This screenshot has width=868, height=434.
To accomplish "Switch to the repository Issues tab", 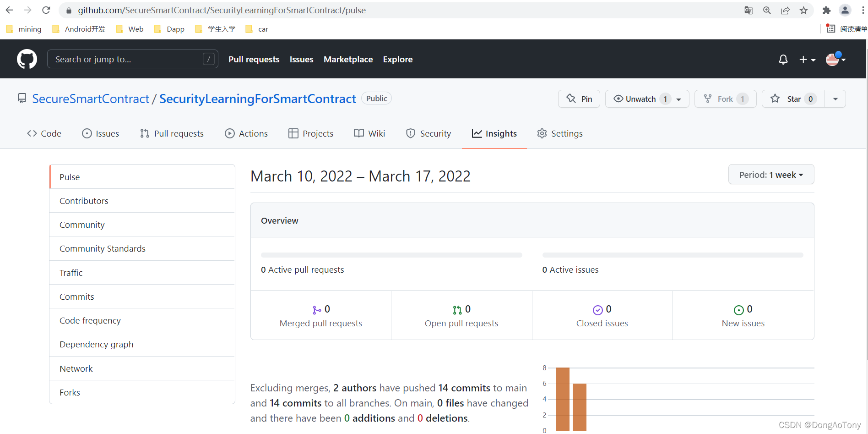I will pyautogui.click(x=100, y=133).
